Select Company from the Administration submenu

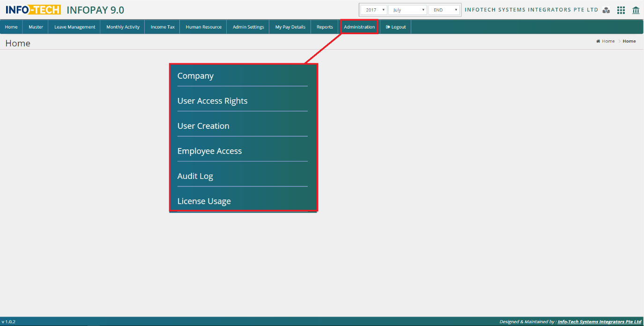click(195, 76)
